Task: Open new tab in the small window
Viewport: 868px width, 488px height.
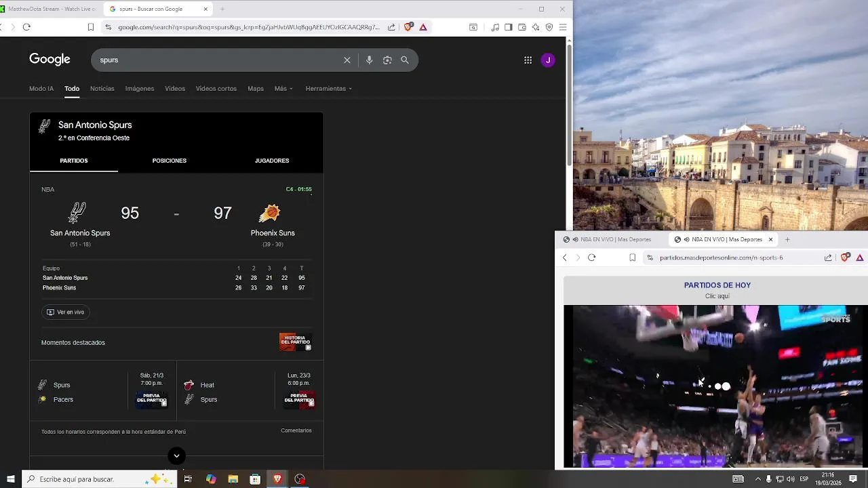Action: coord(787,239)
